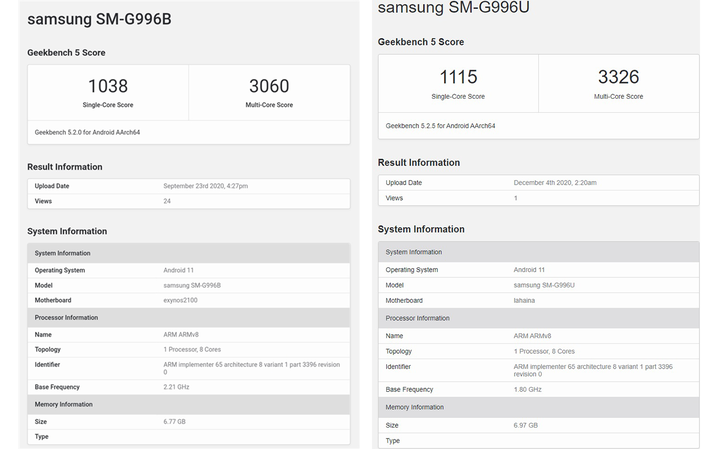Screen dimensions: 720x449
Task: Select the 3060 multi-core score
Action: pyautogui.click(x=270, y=86)
